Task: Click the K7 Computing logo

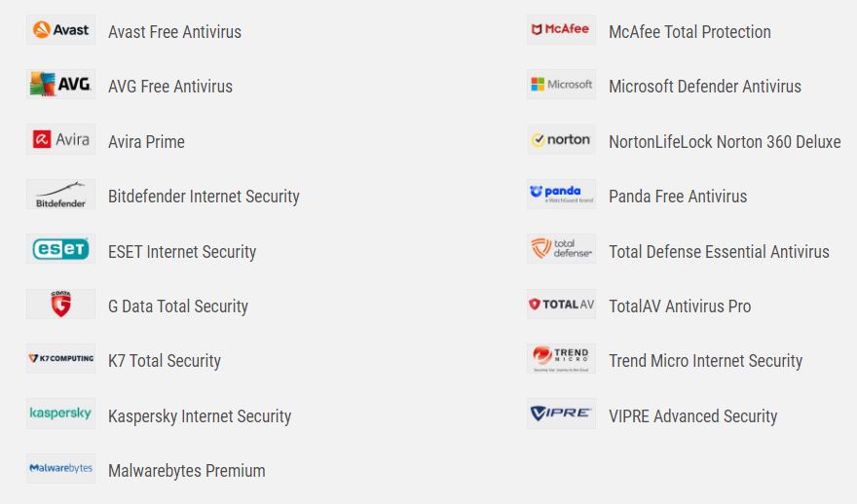Action: coord(60,359)
